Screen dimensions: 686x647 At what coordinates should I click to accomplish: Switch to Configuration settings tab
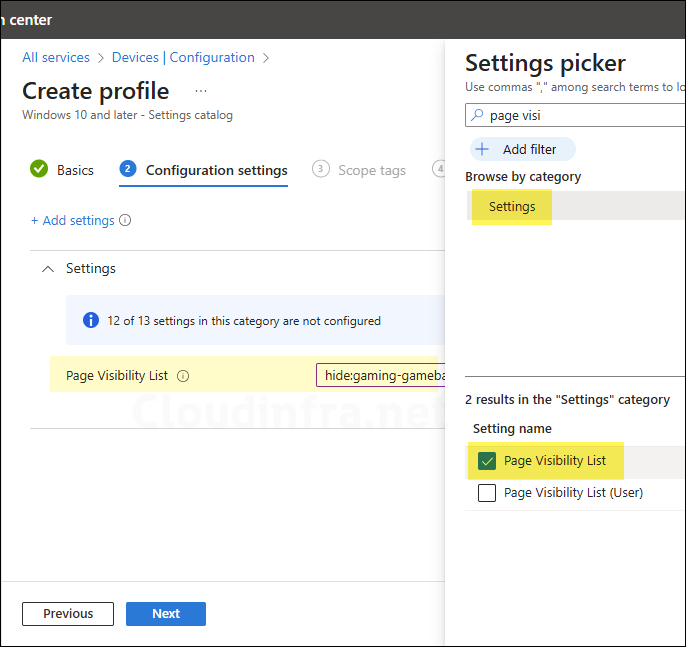tap(216, 170)
